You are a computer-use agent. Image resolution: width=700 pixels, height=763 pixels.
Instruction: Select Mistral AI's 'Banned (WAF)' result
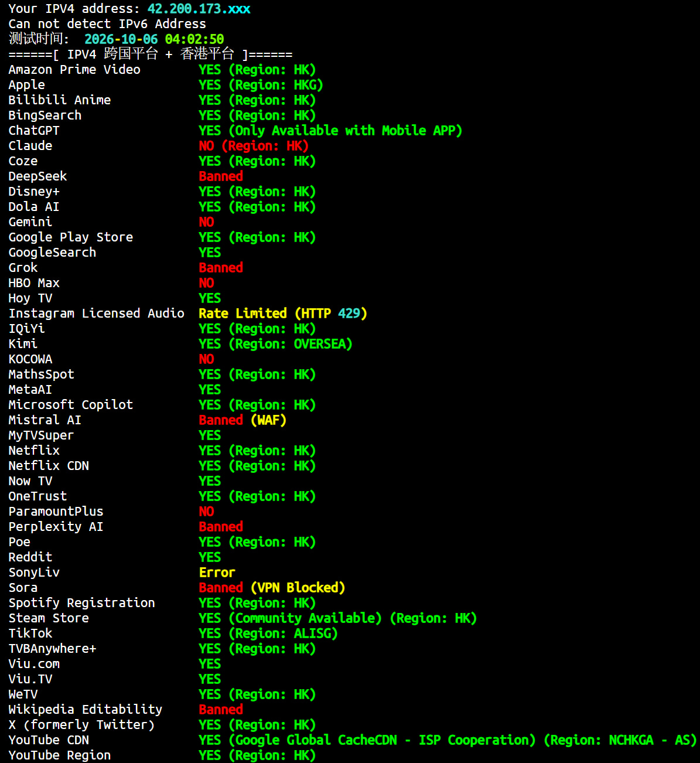pyautogui.click(x=243, y=420)
